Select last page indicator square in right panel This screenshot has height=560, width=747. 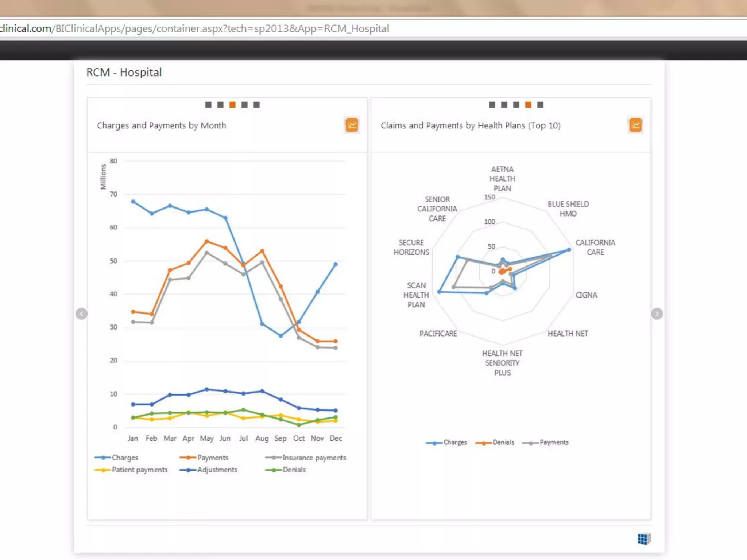pos(540,105)
